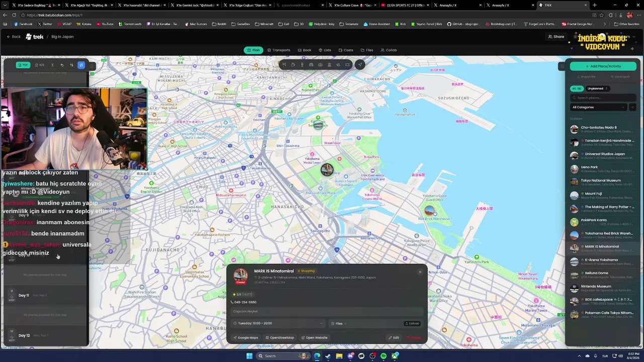Viewport: 644px width, 362px height.
Task: Click List import option
Action: click(619, 77)
